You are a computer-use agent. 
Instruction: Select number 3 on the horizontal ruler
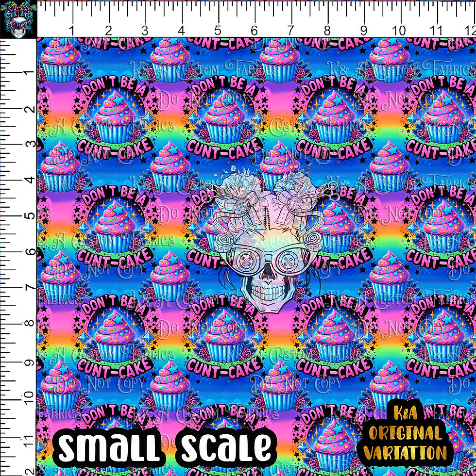pos(145,31)
